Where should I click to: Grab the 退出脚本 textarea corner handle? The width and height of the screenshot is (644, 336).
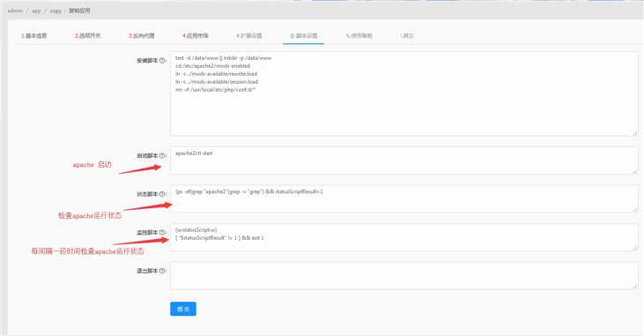[635, 286]
